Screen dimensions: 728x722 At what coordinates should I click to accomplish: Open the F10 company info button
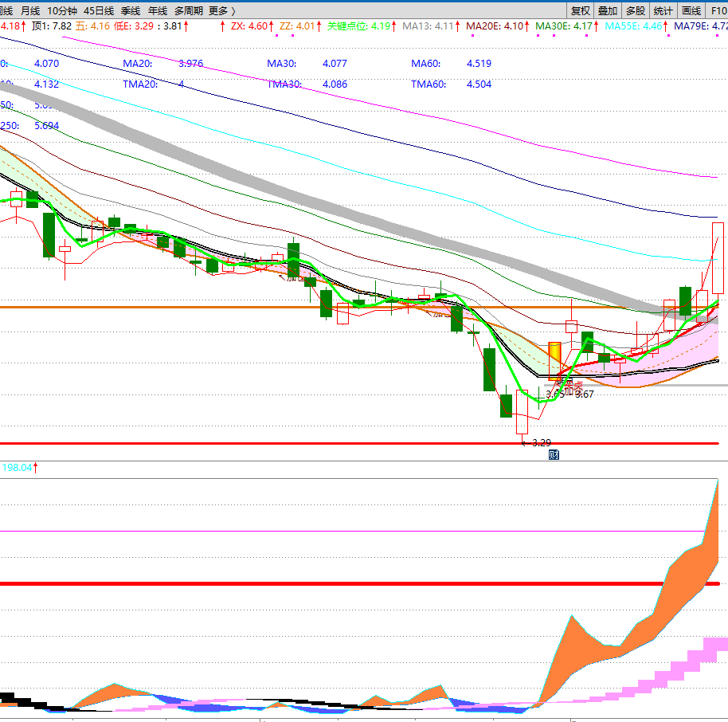click(x=718, y=10)
